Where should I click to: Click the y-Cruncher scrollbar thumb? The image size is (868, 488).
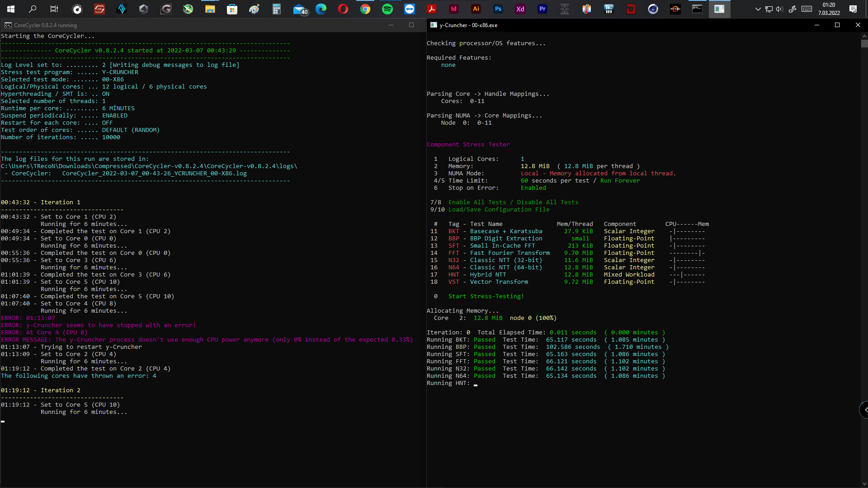point(864,44)
